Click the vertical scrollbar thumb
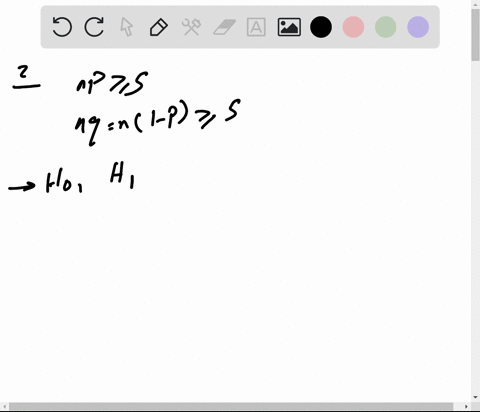 click(475, 35)
